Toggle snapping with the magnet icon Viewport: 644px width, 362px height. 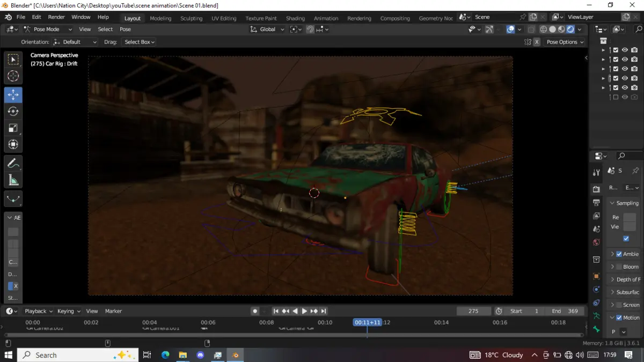point(310,29)
